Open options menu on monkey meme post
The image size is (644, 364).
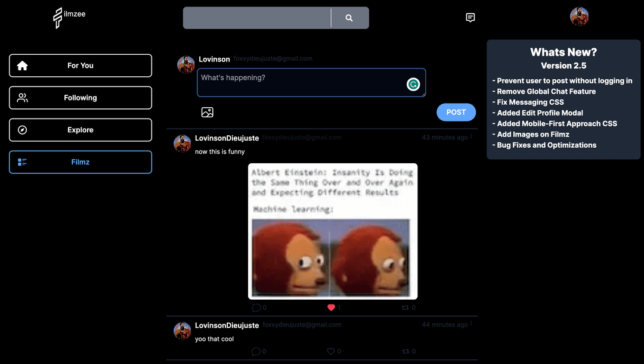pos(471,136)
